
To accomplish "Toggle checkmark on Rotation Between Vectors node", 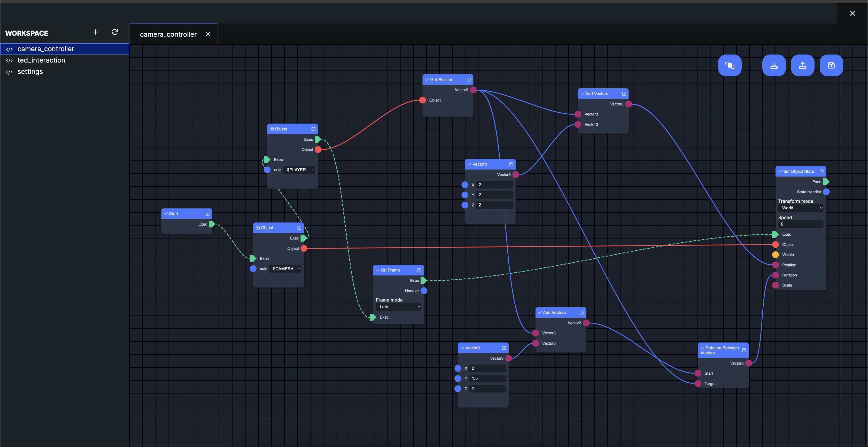I will coord(702,348).
